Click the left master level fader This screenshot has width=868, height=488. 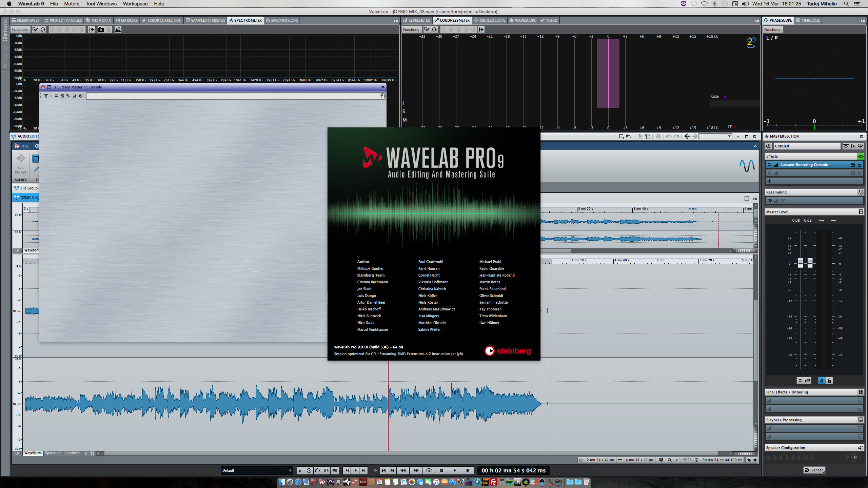pyautogui.click(x=801, y=263)
